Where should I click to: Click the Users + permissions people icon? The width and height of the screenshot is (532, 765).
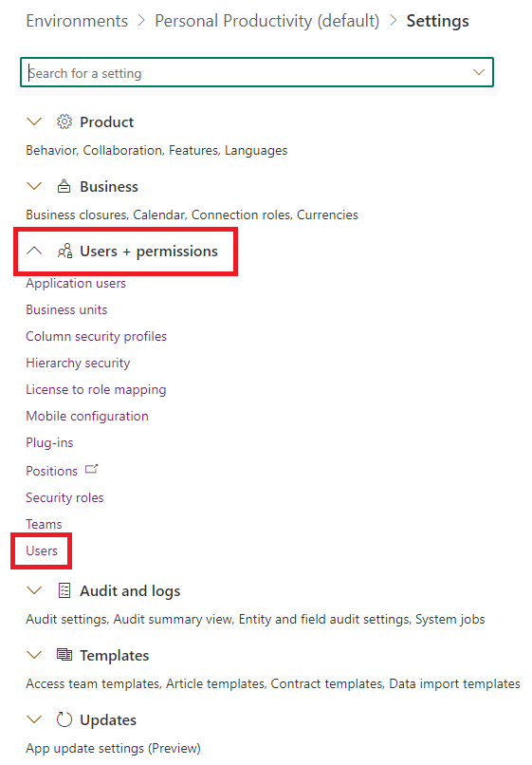coord(64,251)
